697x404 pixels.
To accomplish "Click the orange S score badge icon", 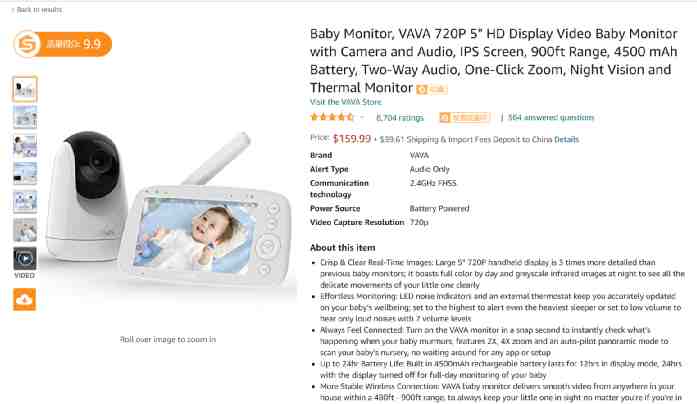I will [27, 44].
